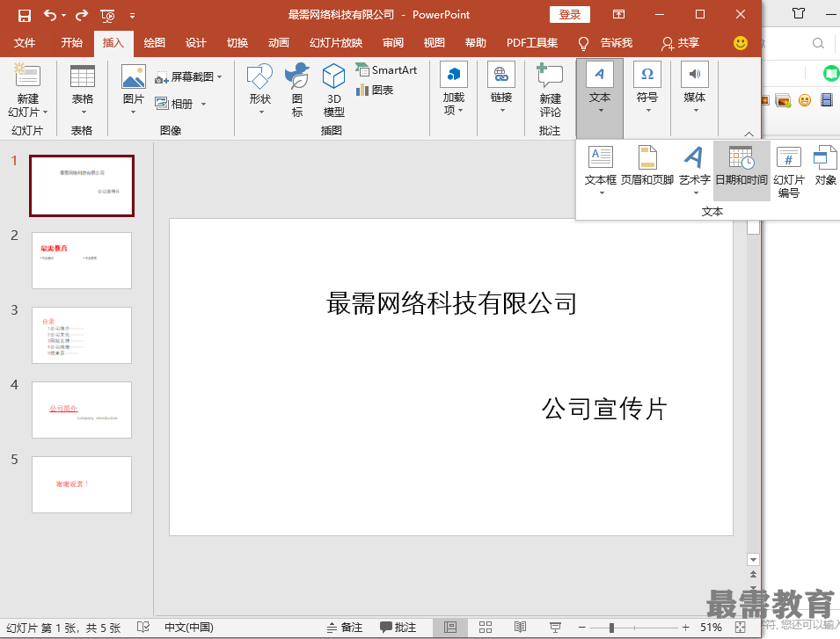Open the 形状 shapes gallery

(260, 90)
